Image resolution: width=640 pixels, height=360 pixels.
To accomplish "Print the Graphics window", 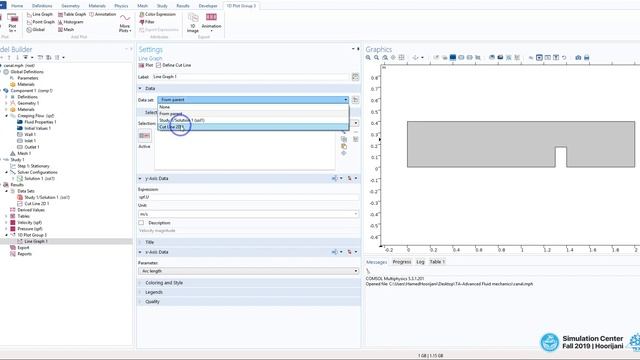I will pyautogui.click(x=587, y=58).
